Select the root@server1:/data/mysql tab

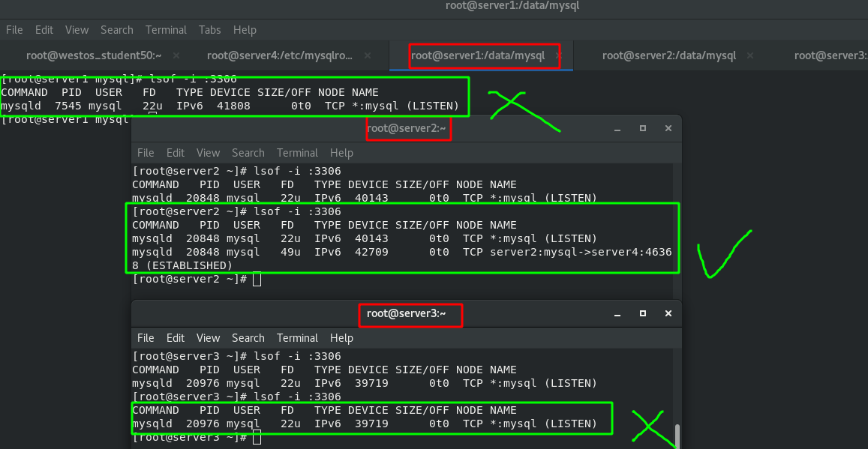[x=478, y=55]
